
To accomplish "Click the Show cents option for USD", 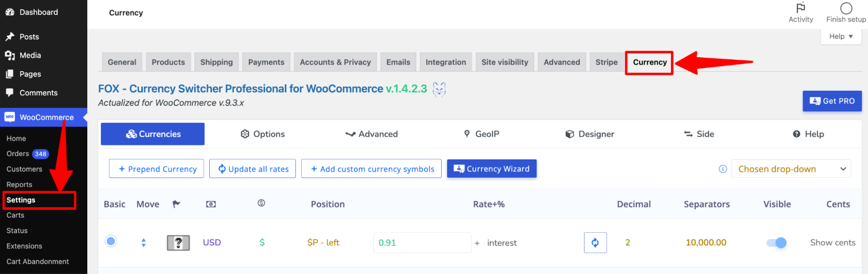I will click(833, 243).
